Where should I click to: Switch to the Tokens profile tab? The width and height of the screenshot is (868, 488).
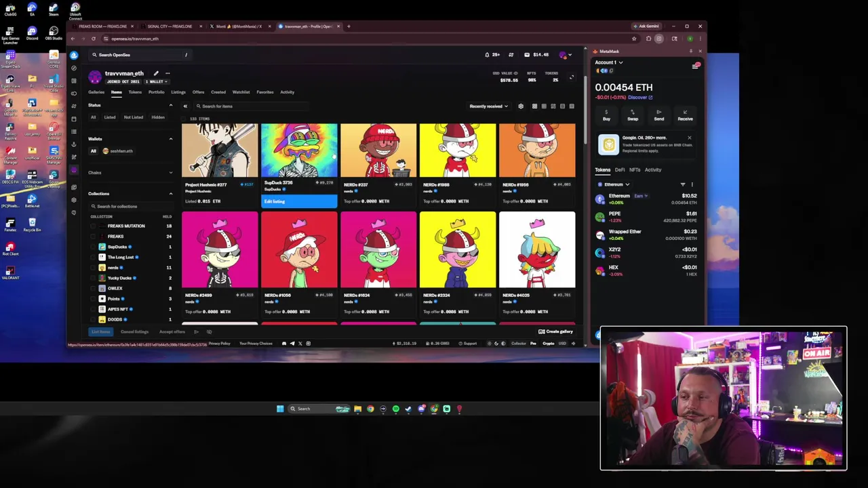135,92
